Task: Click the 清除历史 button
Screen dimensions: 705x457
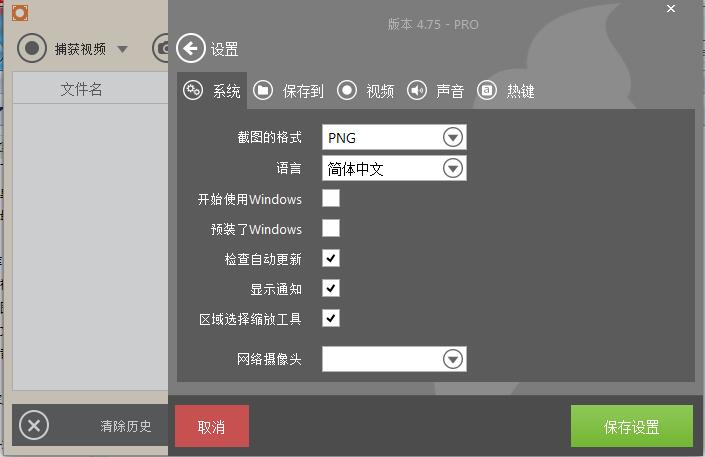Action: [x=126, y=426]
